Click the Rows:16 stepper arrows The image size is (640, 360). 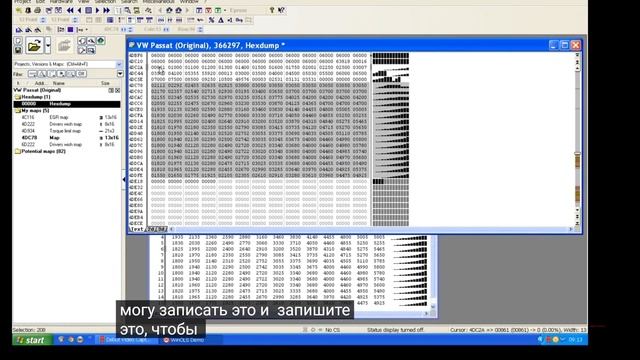pyautogui.click(x=200, y=29)
